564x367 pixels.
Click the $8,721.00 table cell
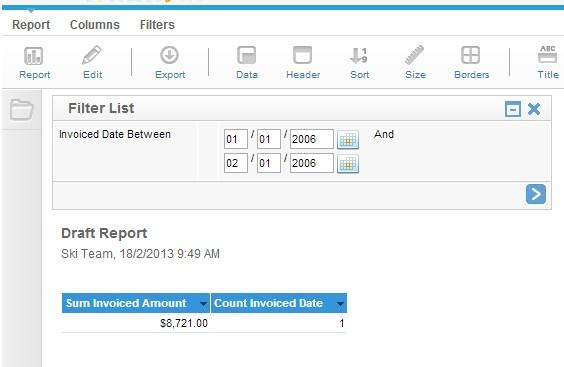tap(136, 323)
